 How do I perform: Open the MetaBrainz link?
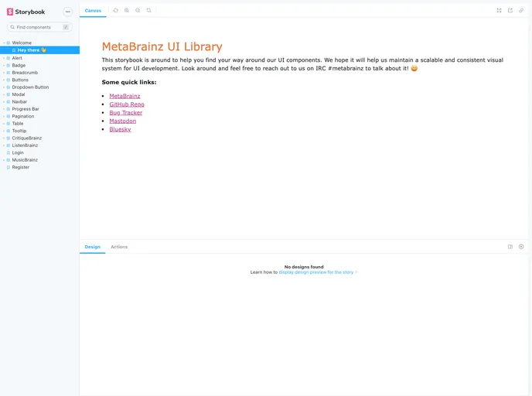pos(124,96)
